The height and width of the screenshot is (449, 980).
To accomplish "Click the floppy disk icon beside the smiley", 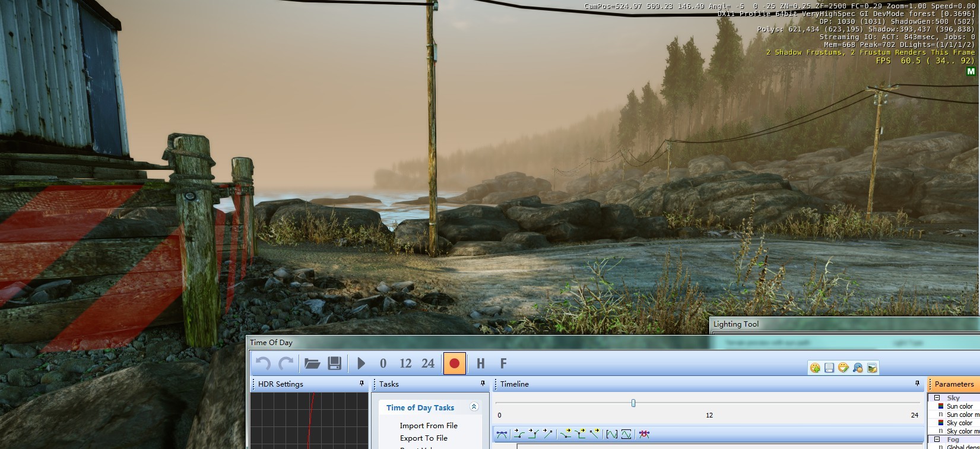I will (829, 368).
